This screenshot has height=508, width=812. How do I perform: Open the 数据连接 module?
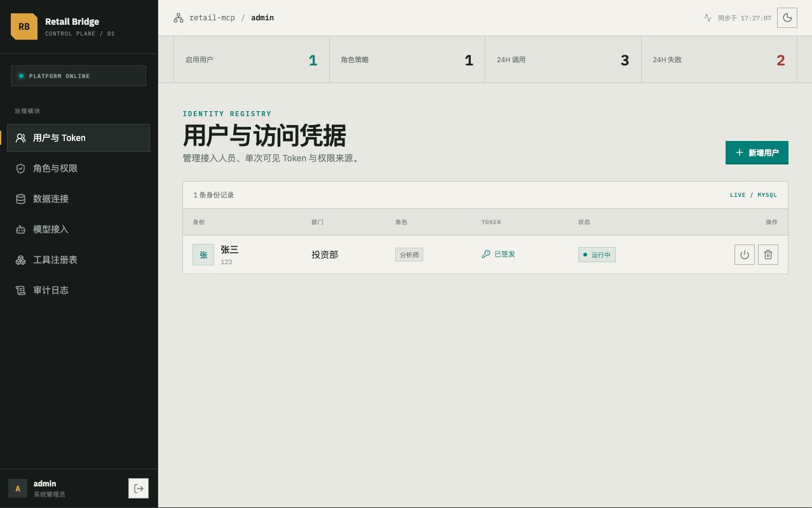78,199
